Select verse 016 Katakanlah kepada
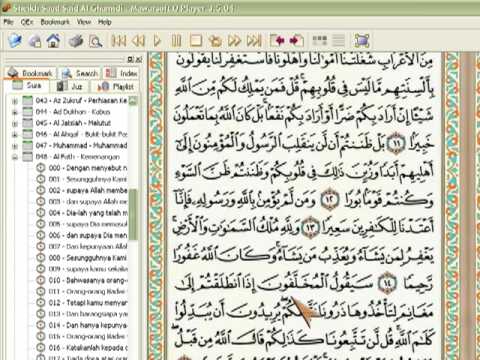 point(88,348)
